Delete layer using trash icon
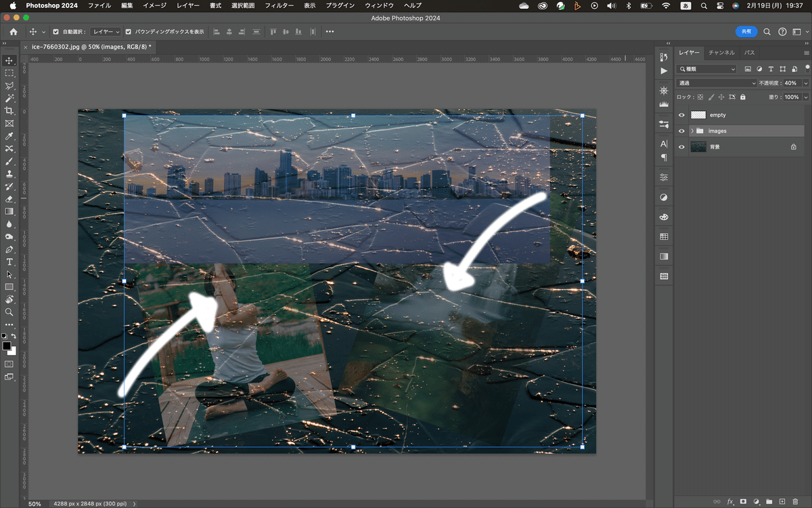Screen dimensions: 812x508 tap(794, 501)
